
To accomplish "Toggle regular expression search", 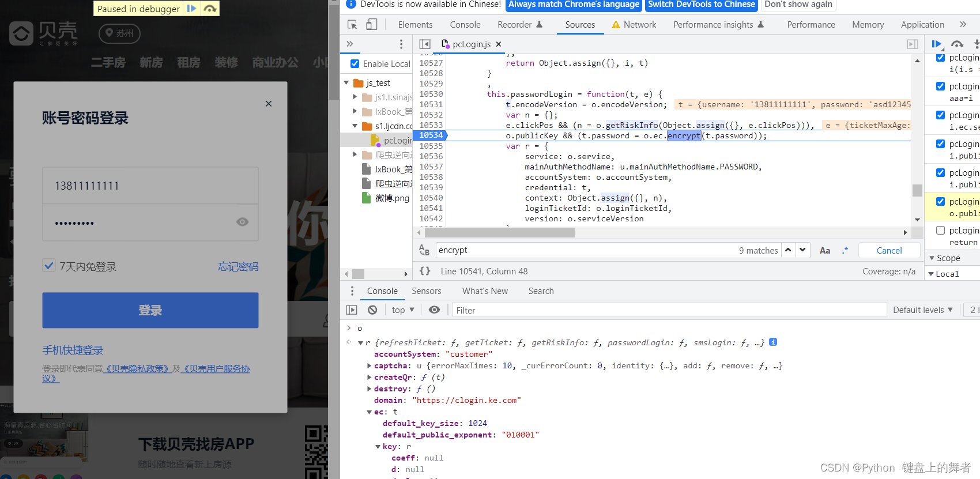I will 845,250.
